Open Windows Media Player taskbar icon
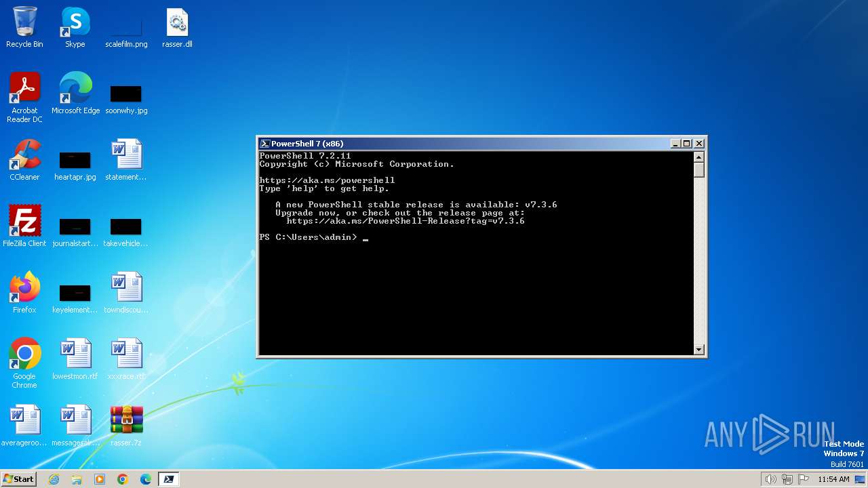This screenshot has width=868, height=488. point(100,479)
